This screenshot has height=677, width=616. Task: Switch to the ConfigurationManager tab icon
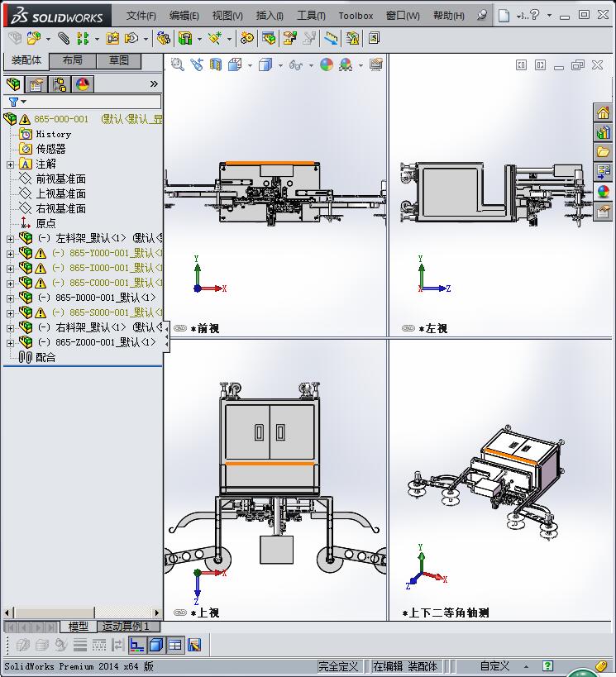(x=60, y=83)
